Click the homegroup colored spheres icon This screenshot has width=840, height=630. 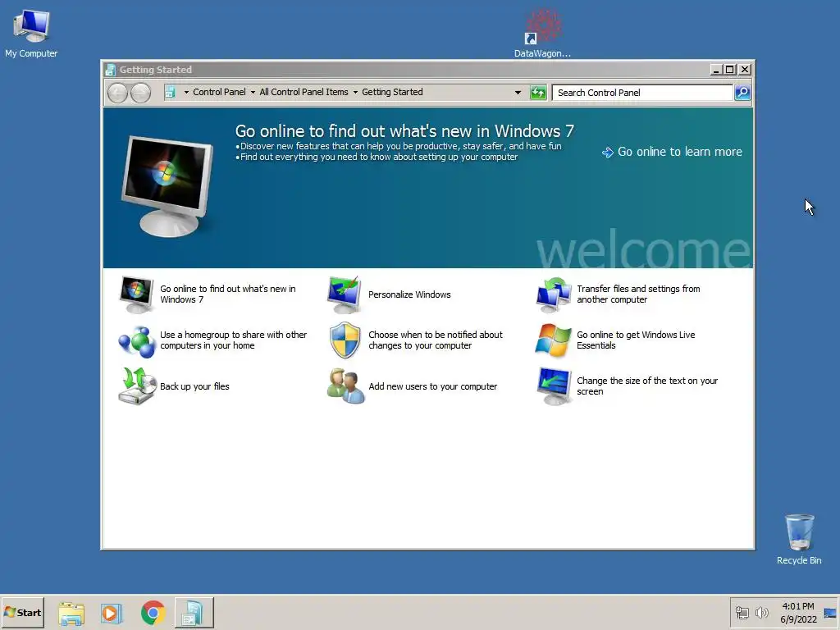136,340
